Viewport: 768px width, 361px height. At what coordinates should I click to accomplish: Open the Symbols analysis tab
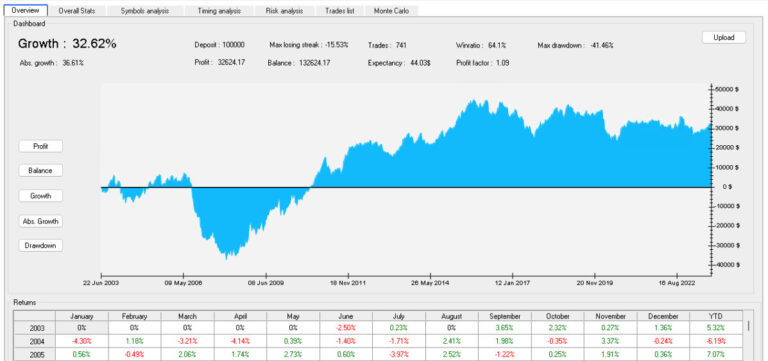(x=144, y=11)
